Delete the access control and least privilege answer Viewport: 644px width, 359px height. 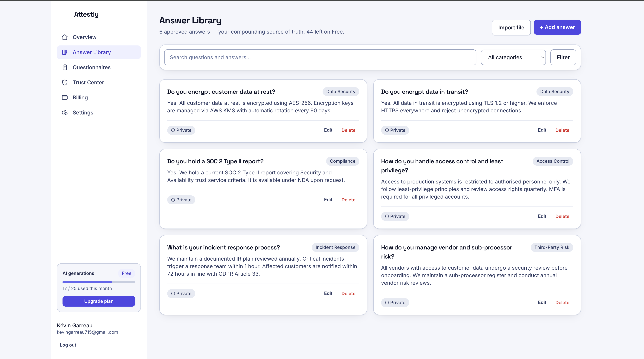(x=562, y=216)
